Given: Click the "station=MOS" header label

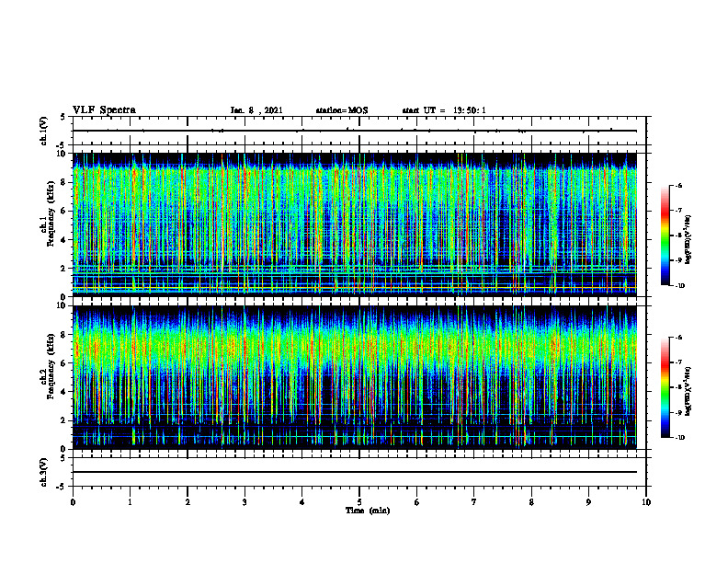Looking at the screenshot, I should [x=342, y=110].
